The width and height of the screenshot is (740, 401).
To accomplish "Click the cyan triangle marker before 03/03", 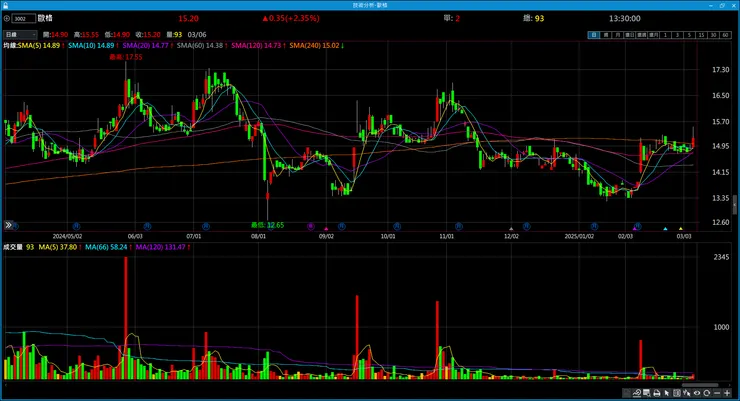I will [x=665, y=229].
